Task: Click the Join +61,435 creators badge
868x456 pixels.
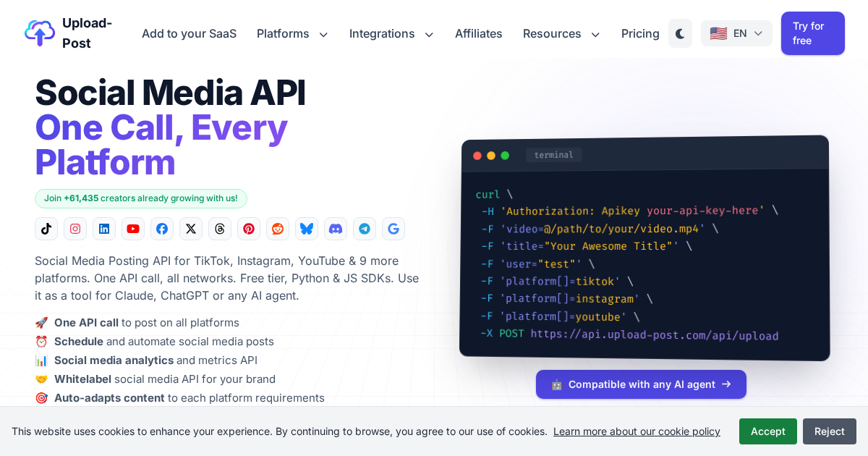Action: click(141, 198)
